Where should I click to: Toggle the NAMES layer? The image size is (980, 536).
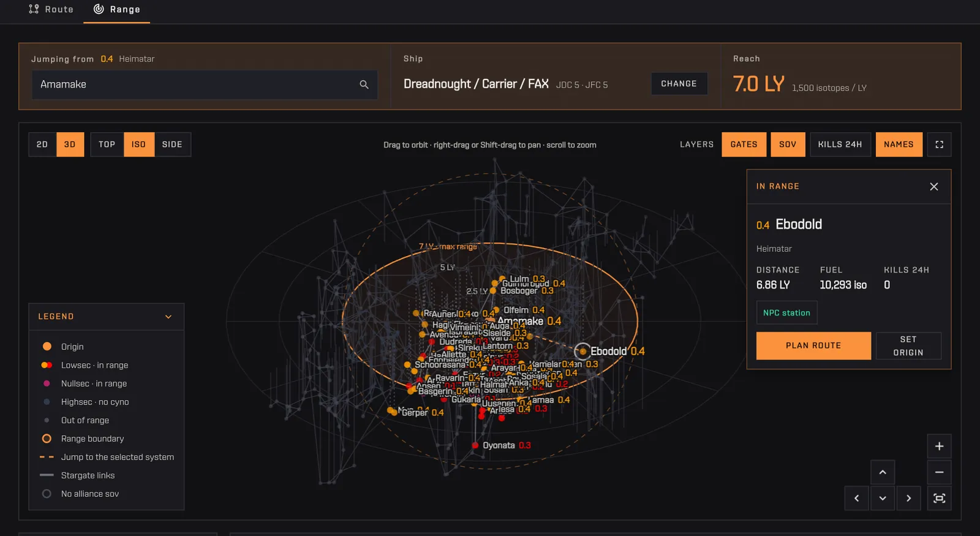[899, 145]
